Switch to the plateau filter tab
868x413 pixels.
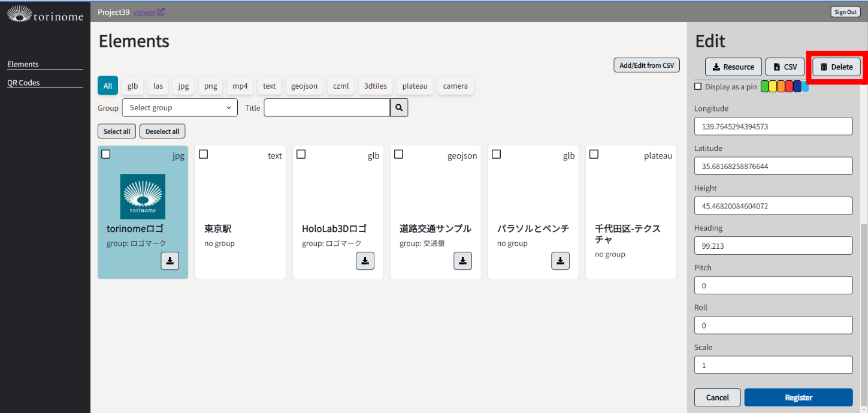click(x=415, y=86)
